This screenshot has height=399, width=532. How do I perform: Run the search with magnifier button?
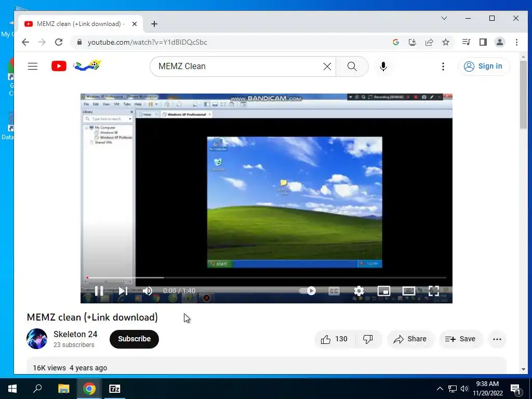[x=352, y=66]
